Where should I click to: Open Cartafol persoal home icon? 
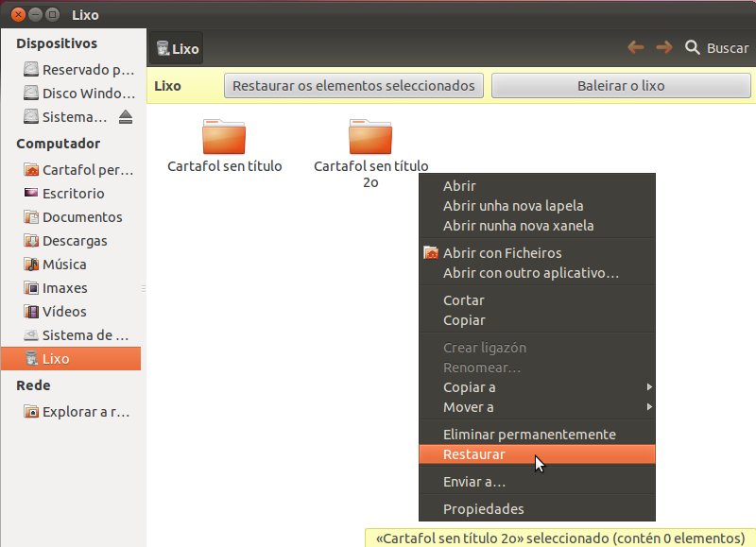coord(31,170)
